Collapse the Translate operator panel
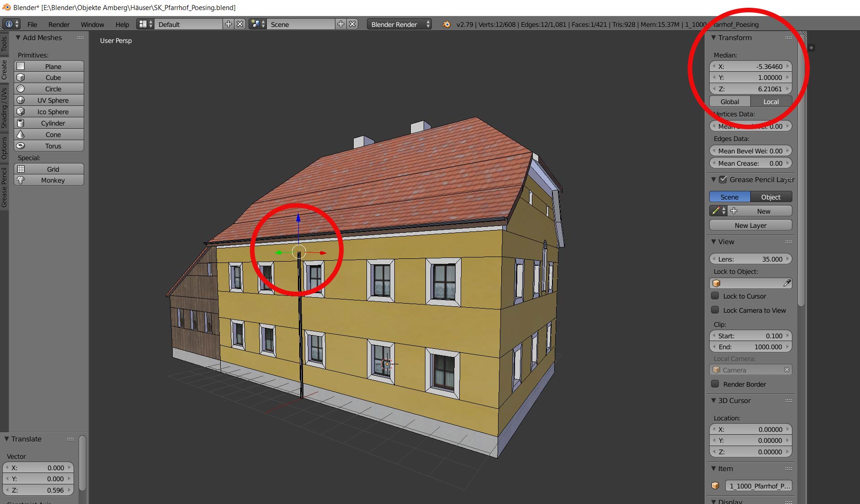The height and width of the screenshot is (504, 860). tap(6, 439)
